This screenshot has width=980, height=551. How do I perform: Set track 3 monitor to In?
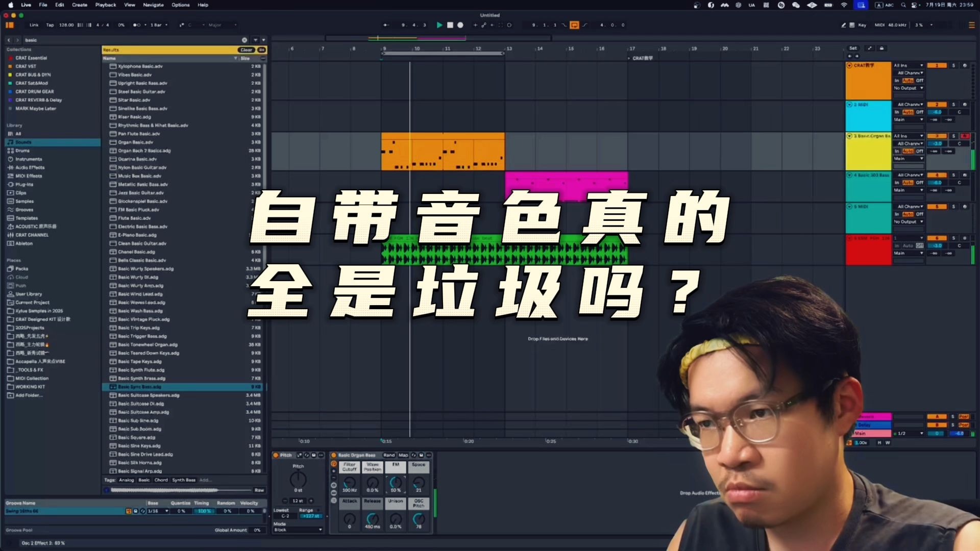click(897, 151)
